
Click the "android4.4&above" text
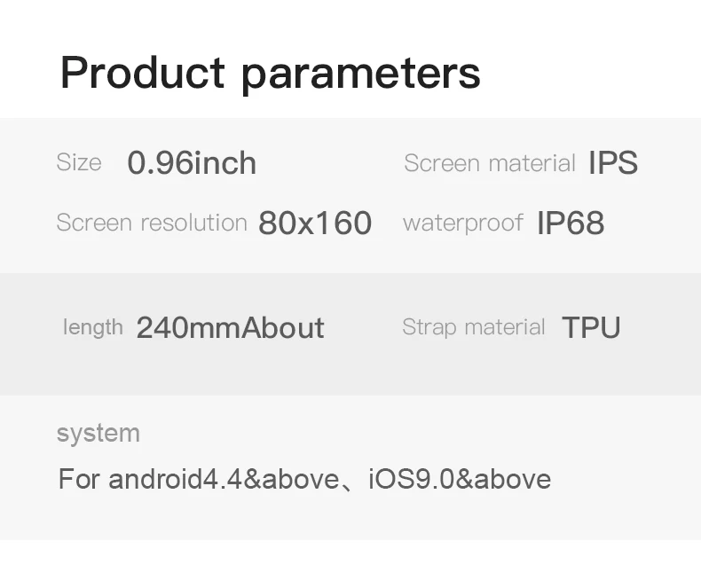[x=224, y=480]
